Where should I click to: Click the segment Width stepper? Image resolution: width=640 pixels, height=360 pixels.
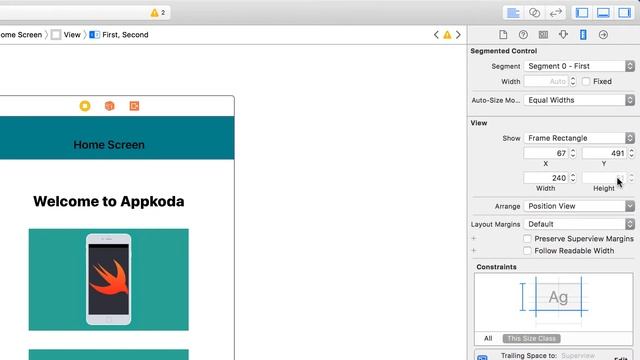pyautogui.click(x=573, y=82)
